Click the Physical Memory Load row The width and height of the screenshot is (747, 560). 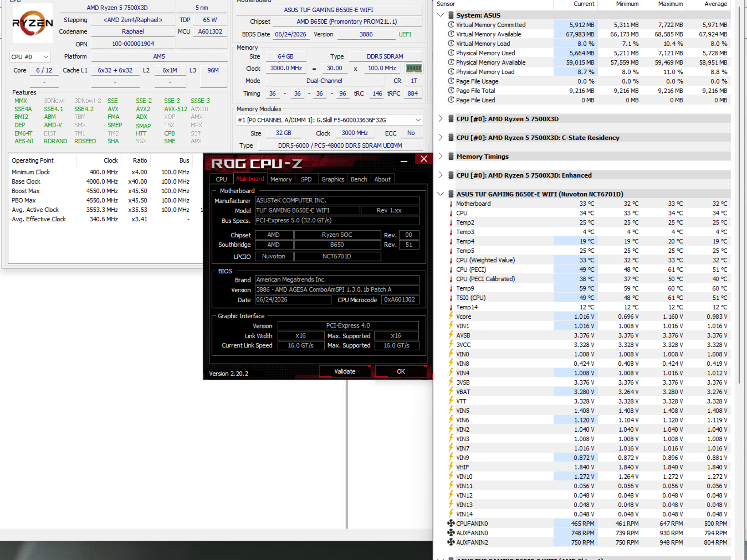coord(588,72)
